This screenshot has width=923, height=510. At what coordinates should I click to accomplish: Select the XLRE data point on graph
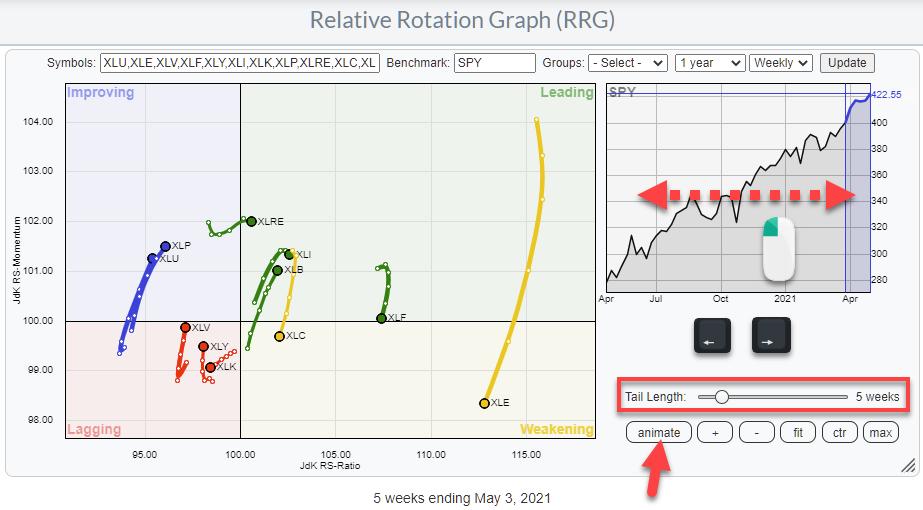251,221
